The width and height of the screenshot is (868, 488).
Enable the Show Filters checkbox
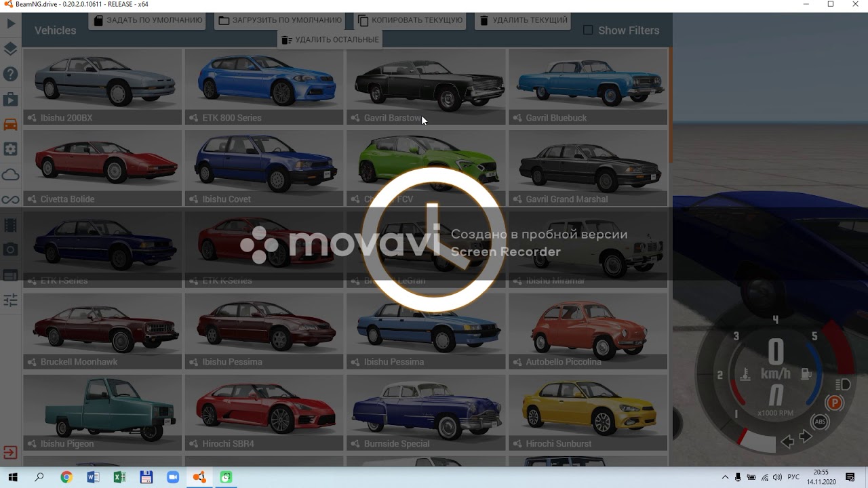(588, 30)
